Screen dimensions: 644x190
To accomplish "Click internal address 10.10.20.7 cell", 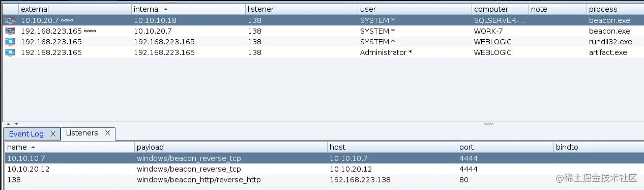I will coord(153,31).
